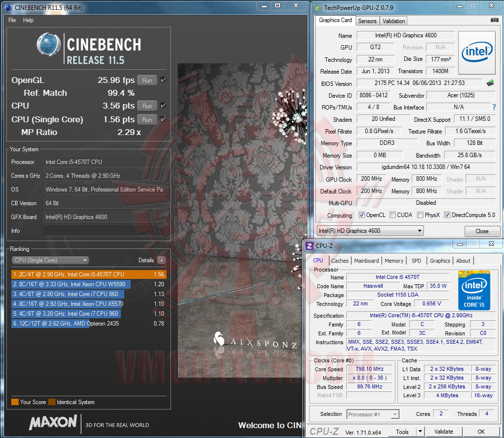Open the Cinebench File menu
This screenshot has height=438, width=504.
12,20
